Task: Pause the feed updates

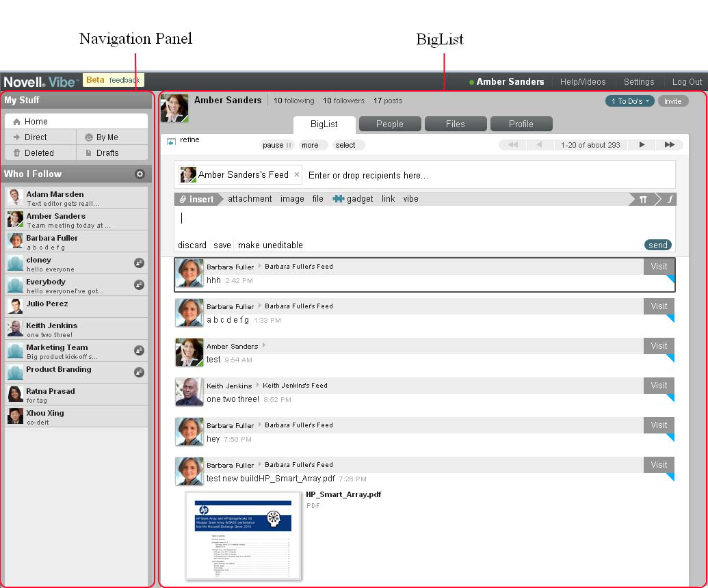Action: 277,145
